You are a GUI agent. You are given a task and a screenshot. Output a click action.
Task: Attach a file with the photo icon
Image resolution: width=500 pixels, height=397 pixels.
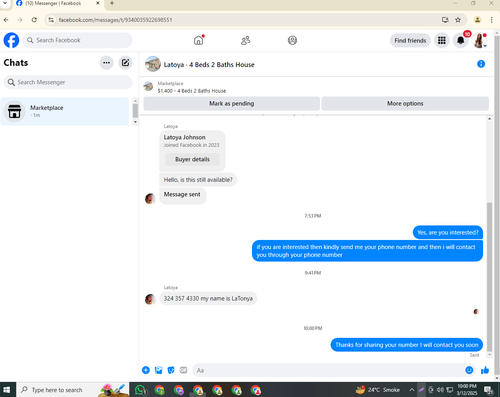pos(158,370)
